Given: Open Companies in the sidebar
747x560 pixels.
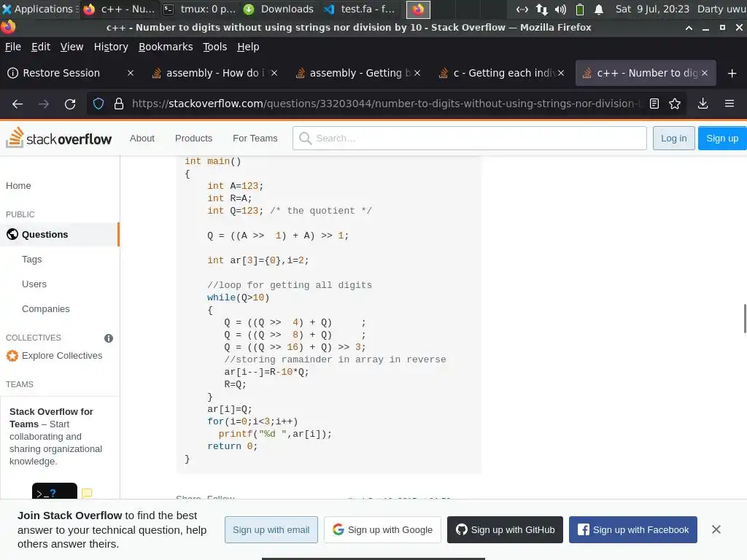Looking at the screenshot, I should tap(46, 308).
